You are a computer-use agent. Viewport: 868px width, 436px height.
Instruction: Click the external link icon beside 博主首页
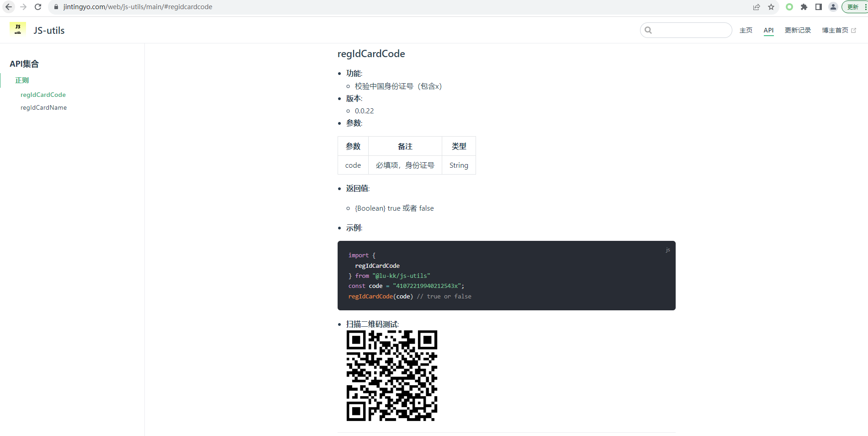click(x=853, y=30)
